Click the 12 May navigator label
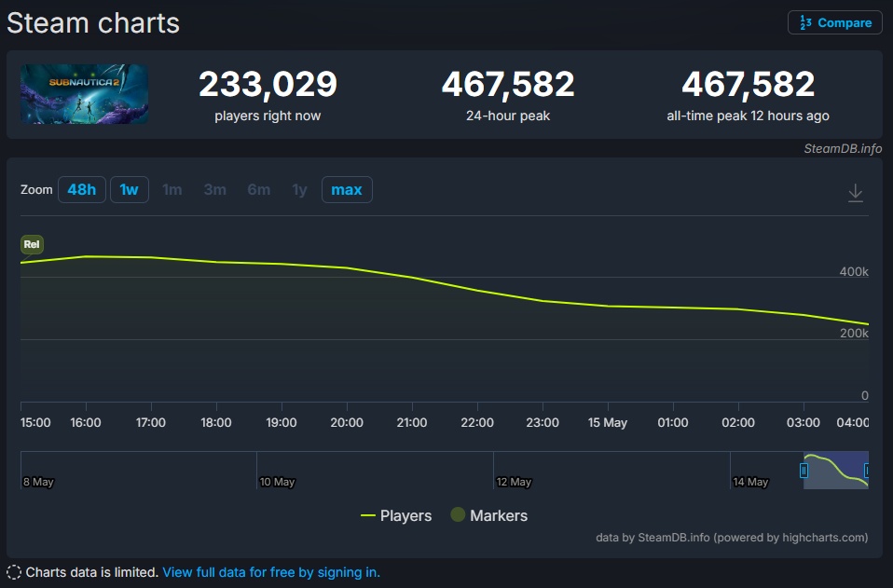This screenshot has height=588, width=893. click(x=514, y=482)
